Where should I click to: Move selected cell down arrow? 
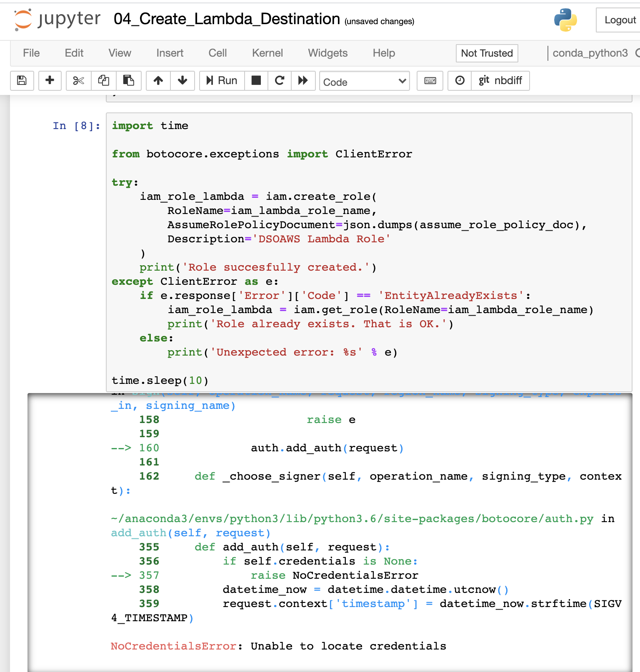click(182, 80)
